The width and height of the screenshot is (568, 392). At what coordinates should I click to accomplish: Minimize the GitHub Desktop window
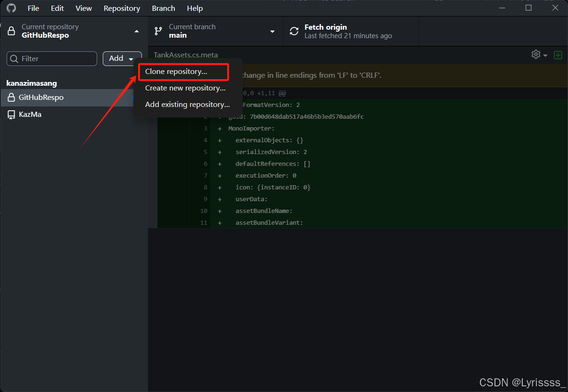coord(501,8)
